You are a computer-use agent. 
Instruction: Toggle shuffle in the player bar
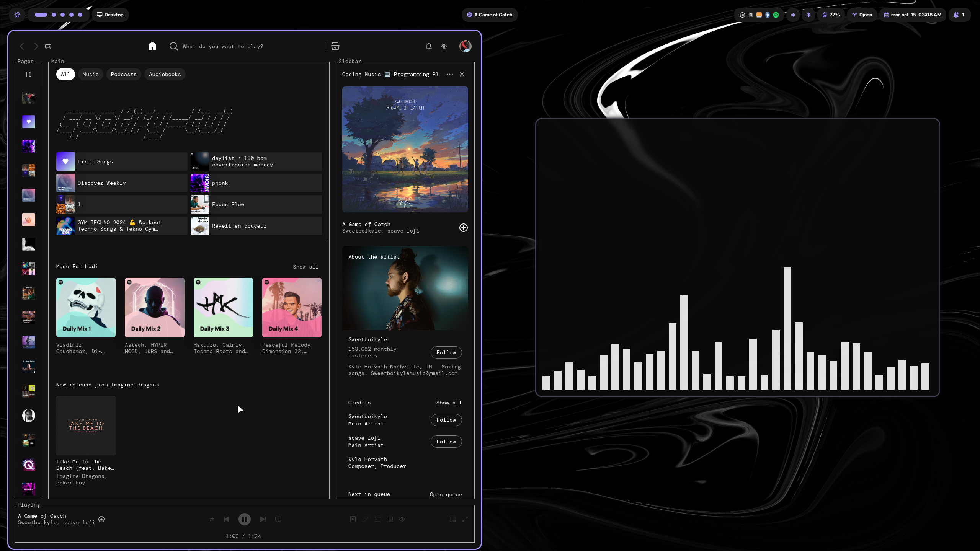point(212,519)
